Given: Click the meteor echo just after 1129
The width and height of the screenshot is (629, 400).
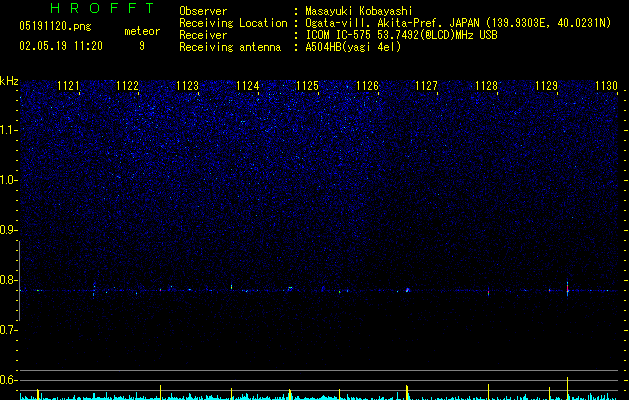Looking at the screenshot, I should (567, 289).
